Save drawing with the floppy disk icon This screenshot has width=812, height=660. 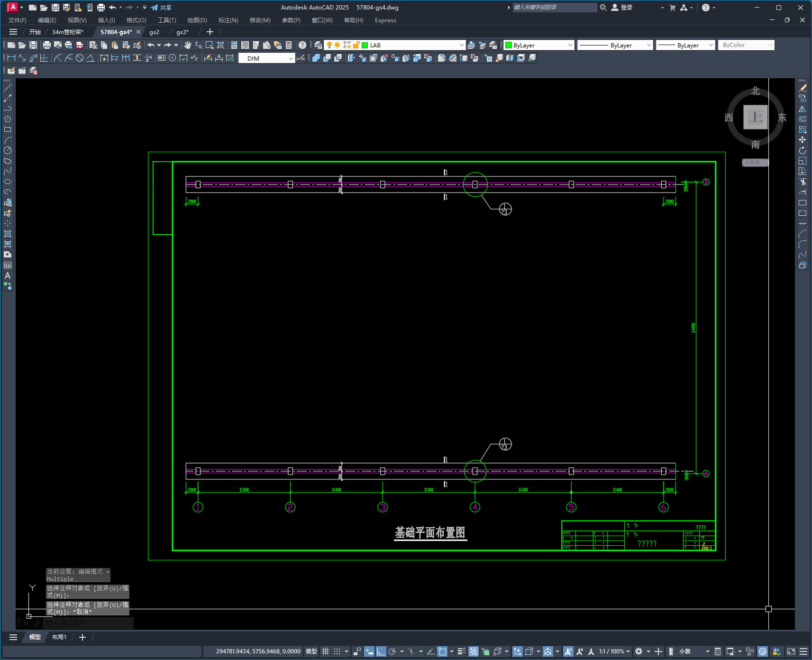pyautogui.click(x=33, y=45)
